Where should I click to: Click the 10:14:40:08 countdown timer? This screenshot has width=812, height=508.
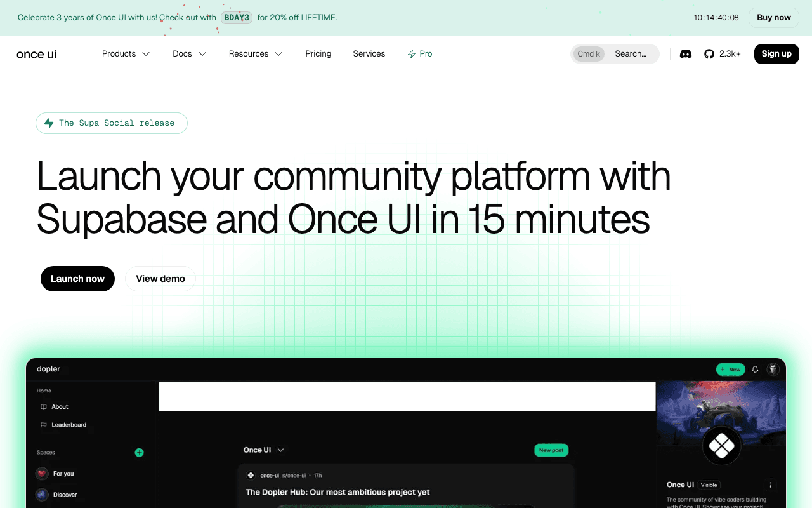[x=716, y=18]
